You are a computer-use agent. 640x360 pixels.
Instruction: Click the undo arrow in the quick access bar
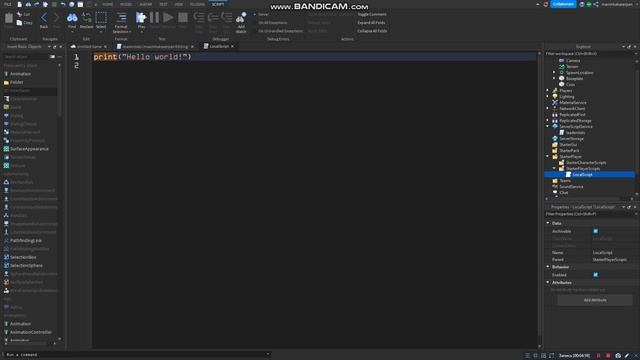(x=63, y=4)
